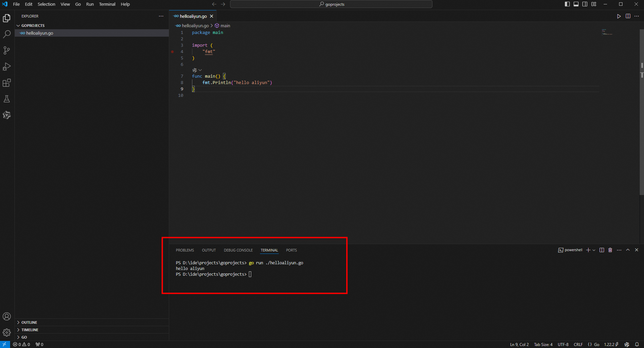644x348 pixels.
Task: Open the Terminal menu
Action: click(x=107, y=4)
